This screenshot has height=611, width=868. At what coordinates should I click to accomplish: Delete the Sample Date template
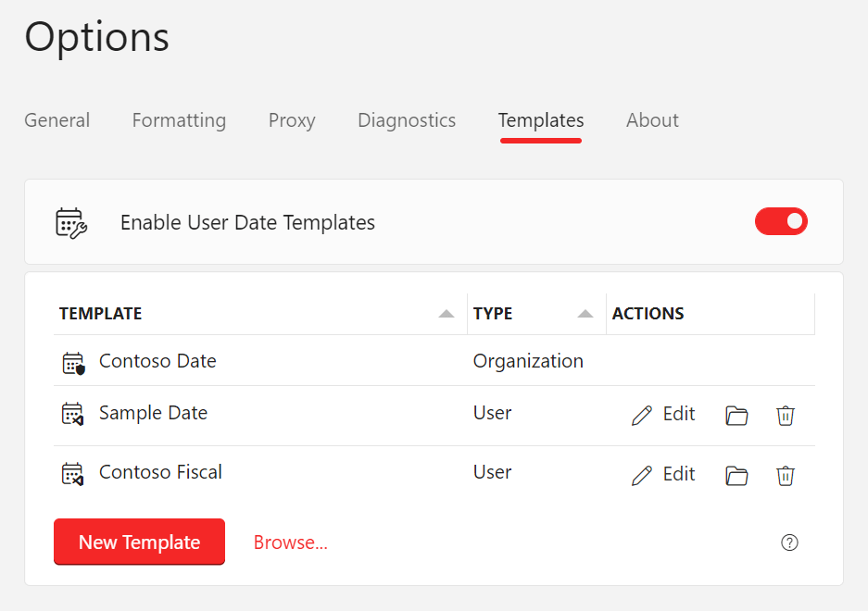coord(785,415)
